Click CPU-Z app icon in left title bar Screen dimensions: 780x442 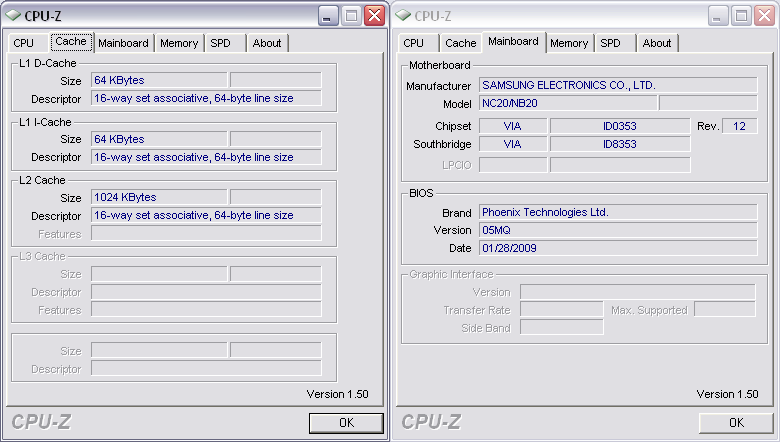click(13, 16)
